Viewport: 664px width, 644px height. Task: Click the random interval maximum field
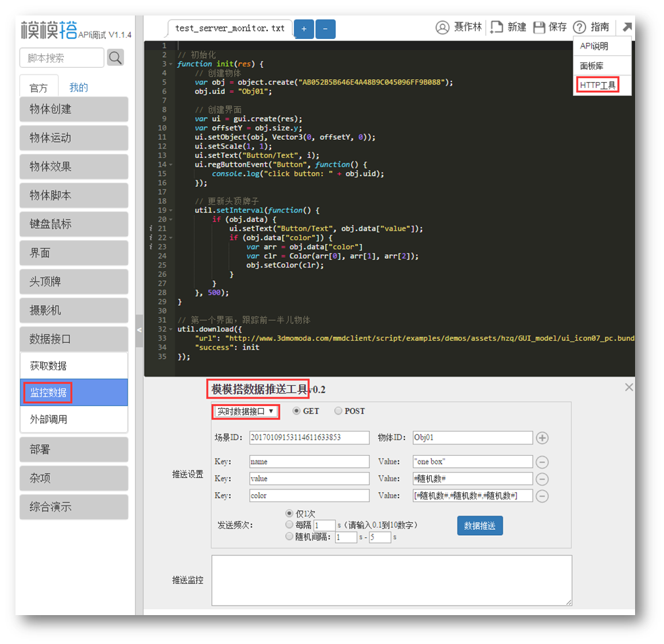tap(380, 537)
